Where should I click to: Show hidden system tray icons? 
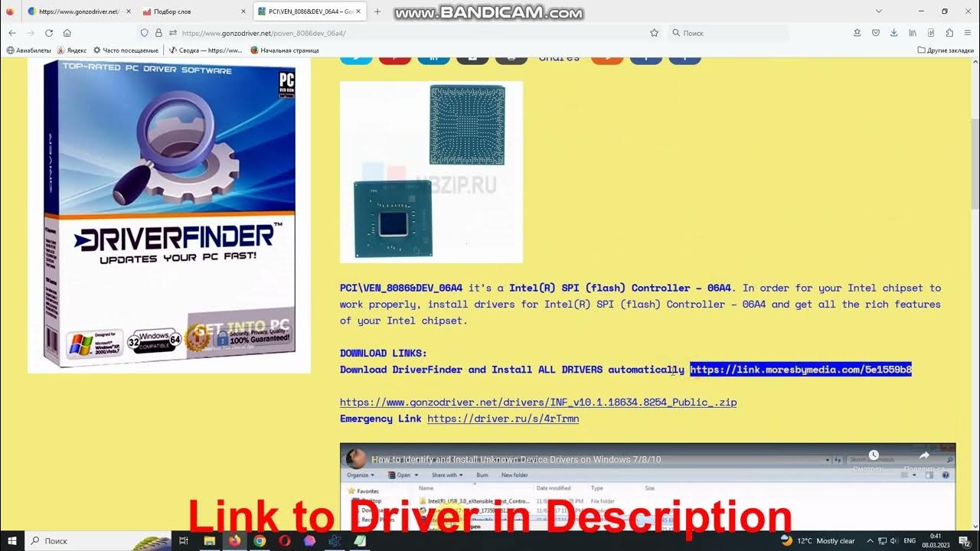(x=869, y=540)
